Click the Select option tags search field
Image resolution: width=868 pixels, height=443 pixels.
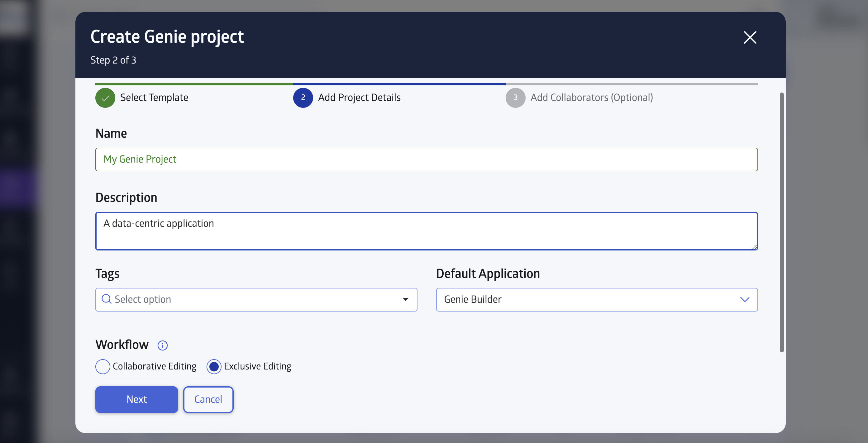(256, 299)
